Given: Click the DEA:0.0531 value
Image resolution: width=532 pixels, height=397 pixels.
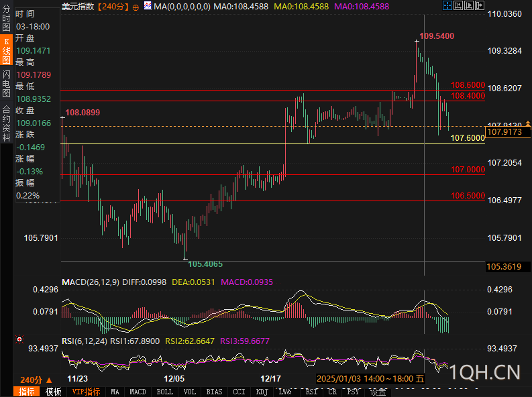Looking at the screenshot, I should [193, 282].
